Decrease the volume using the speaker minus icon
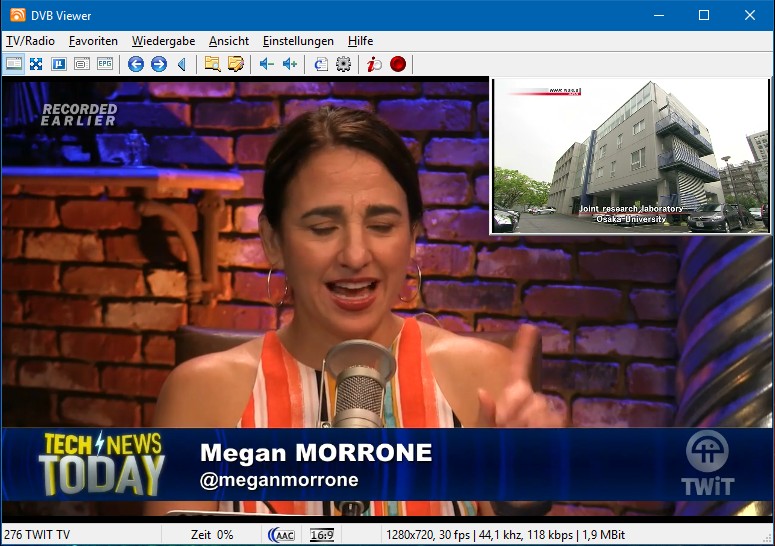 pyautogui.click(x=266, y=64)
